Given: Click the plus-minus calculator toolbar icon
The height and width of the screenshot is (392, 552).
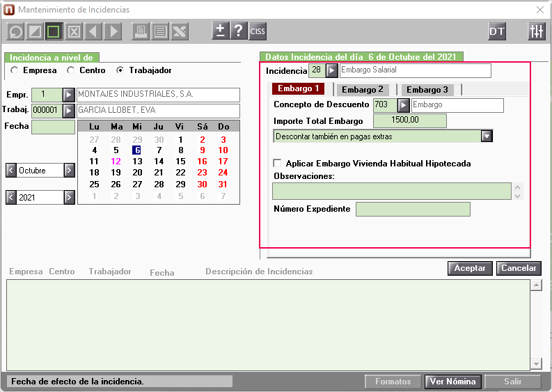Looking at the screenshot, I should click(x=221, y=31).
